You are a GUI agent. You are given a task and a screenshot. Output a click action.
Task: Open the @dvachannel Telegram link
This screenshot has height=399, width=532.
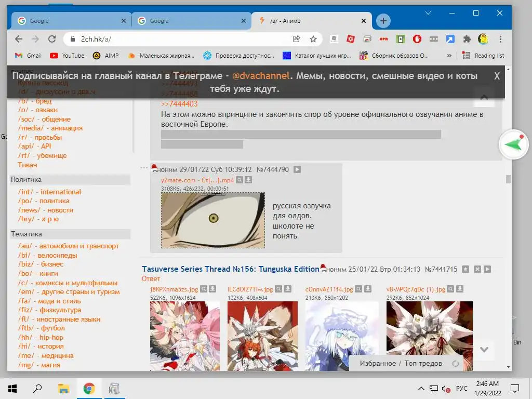[x=261, y=76]
